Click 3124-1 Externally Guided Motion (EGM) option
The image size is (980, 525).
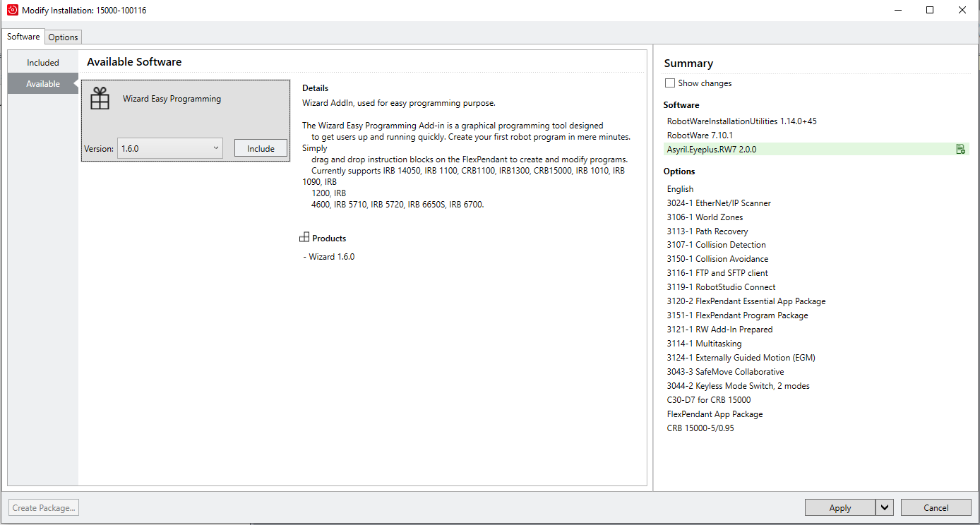click(741, 358)
